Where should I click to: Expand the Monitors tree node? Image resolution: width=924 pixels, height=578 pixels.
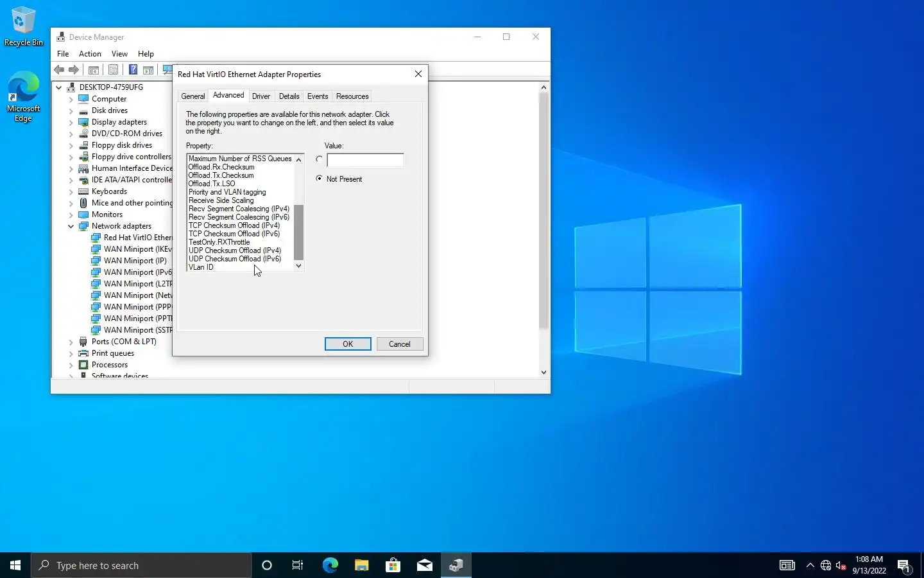[x=71, y=215]
